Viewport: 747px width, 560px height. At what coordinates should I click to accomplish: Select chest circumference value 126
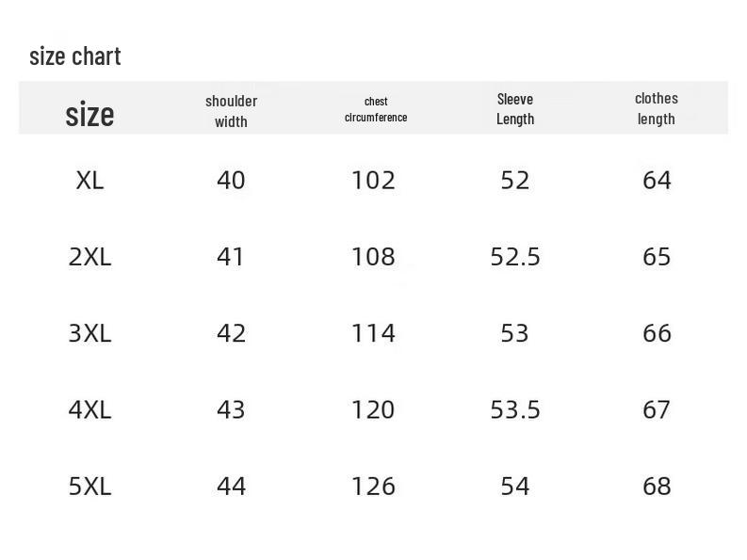[373, 486]
